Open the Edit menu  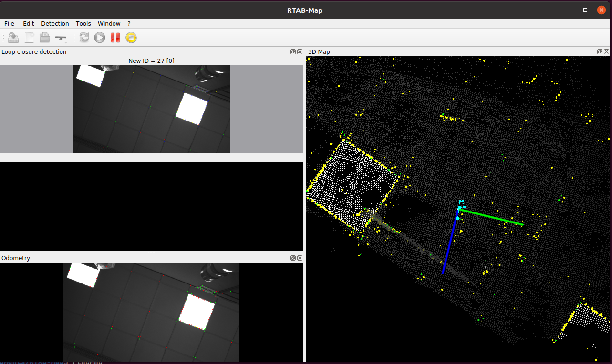(29, 23)
